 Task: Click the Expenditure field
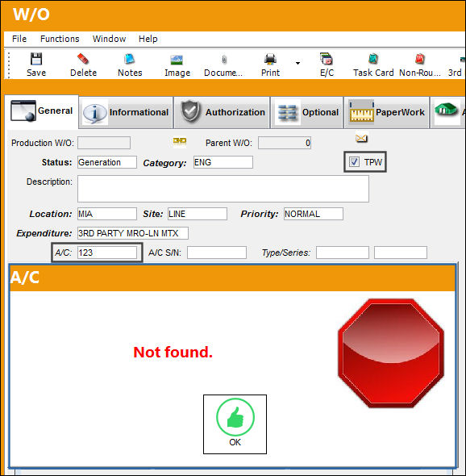click(133, 233)
